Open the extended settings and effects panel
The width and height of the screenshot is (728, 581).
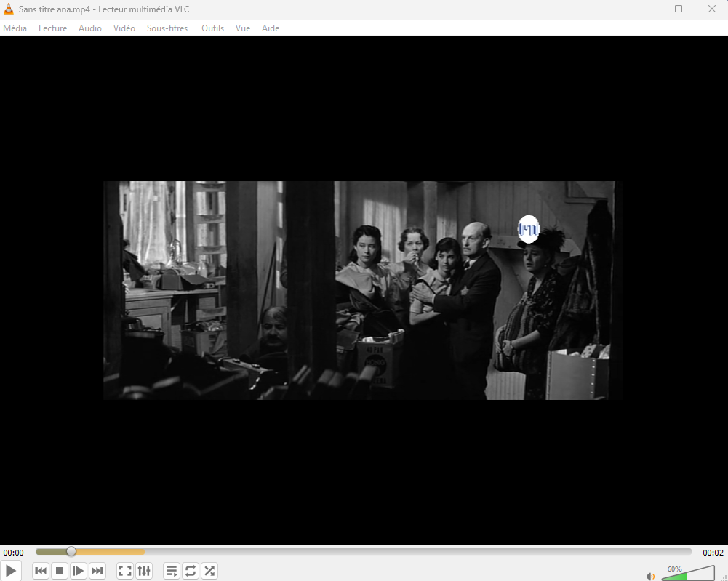(144, 571)
